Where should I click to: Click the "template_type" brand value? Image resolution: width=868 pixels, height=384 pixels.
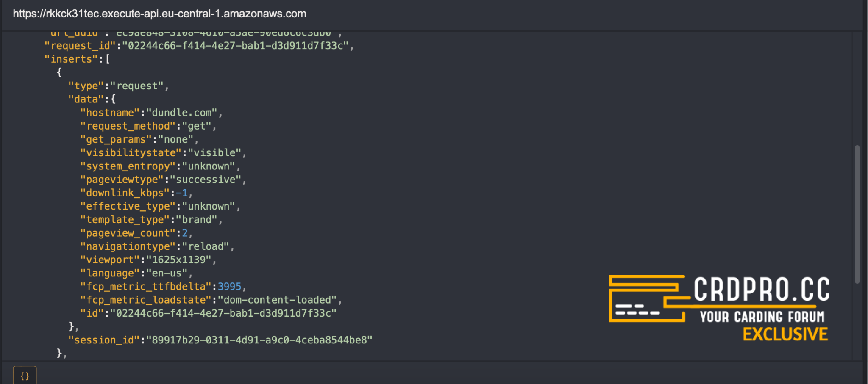pyautogui.click(x=197, y=220)
